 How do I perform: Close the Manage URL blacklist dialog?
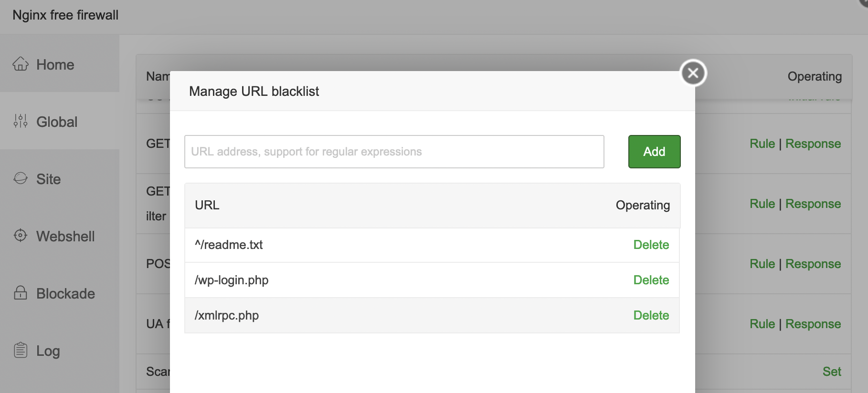(x=693, y=73)
